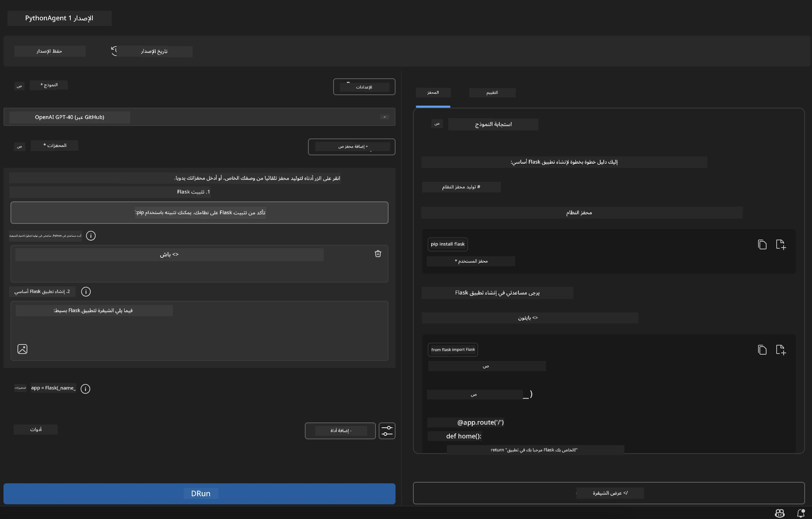This screenshot has height=519, width=812.
Task: Open the tool settings sliders icon
Action: pos(387,431)
